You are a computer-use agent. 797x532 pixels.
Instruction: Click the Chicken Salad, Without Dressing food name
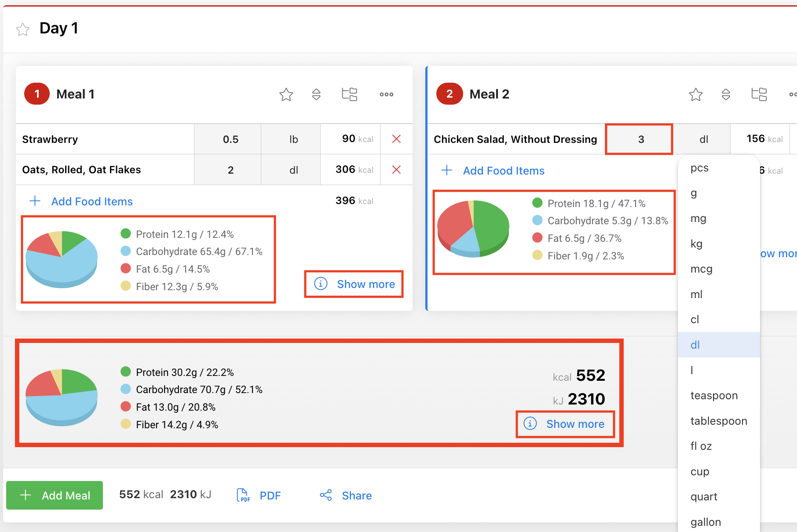coord(515,139)
